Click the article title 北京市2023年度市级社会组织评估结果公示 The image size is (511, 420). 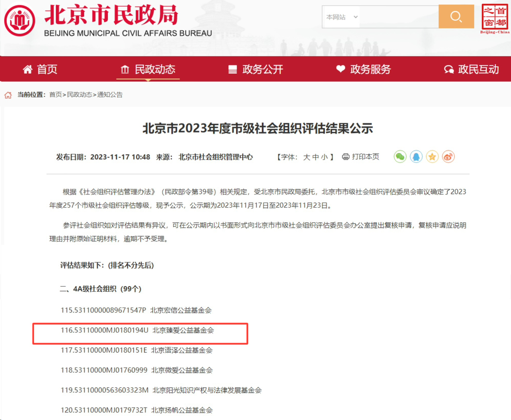coord(258,129)
